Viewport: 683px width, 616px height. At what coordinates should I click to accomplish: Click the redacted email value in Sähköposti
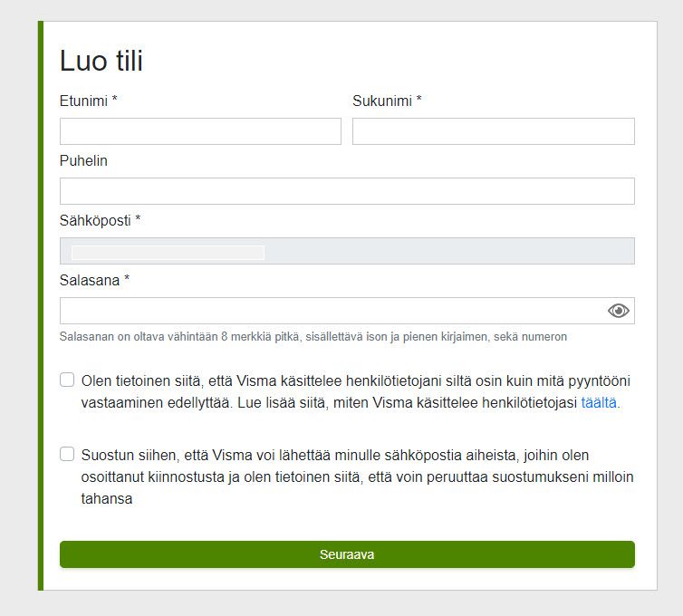tap(168, 252)
